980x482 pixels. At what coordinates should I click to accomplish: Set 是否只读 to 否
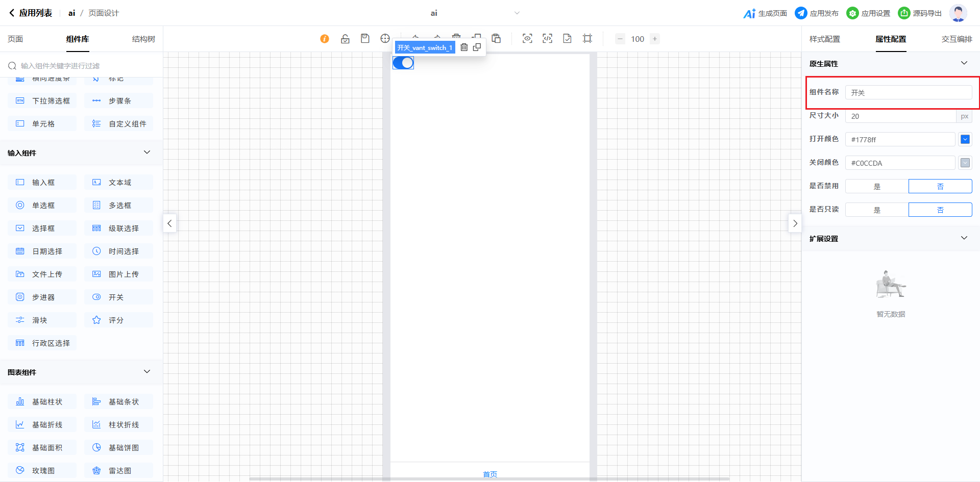[x=940, y=210]
